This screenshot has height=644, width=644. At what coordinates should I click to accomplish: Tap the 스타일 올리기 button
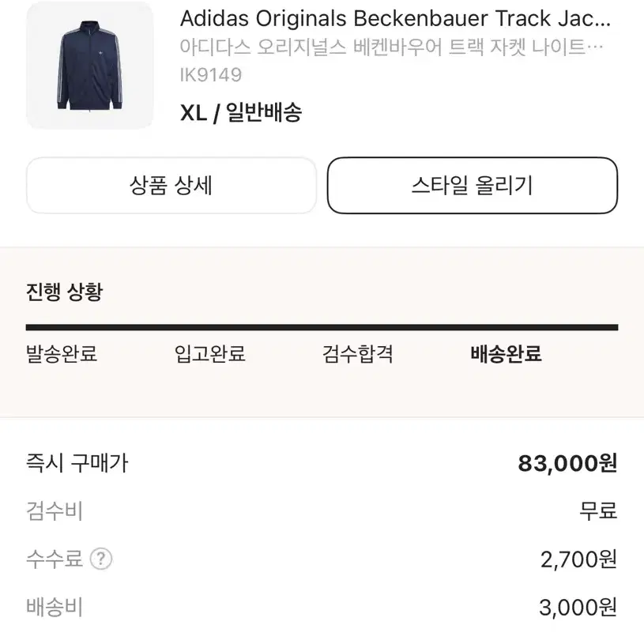473,185
